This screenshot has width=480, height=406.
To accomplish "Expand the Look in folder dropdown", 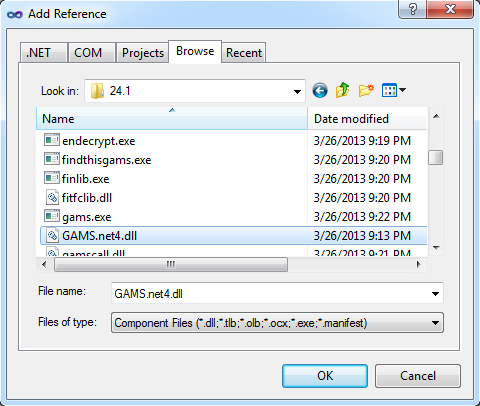I will (x=297, y=91).
